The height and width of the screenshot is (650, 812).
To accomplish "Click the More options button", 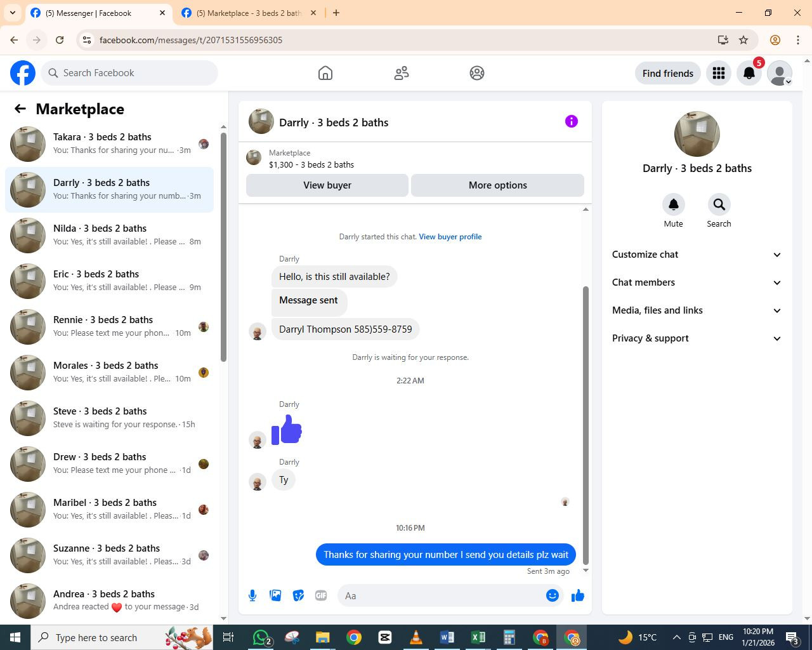I will (498, 185).
